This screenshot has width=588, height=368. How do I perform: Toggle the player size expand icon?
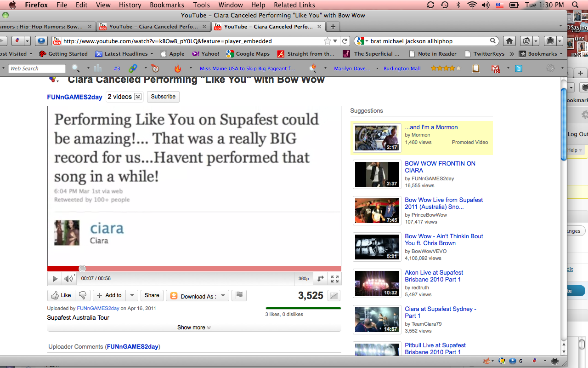(320, 279)
